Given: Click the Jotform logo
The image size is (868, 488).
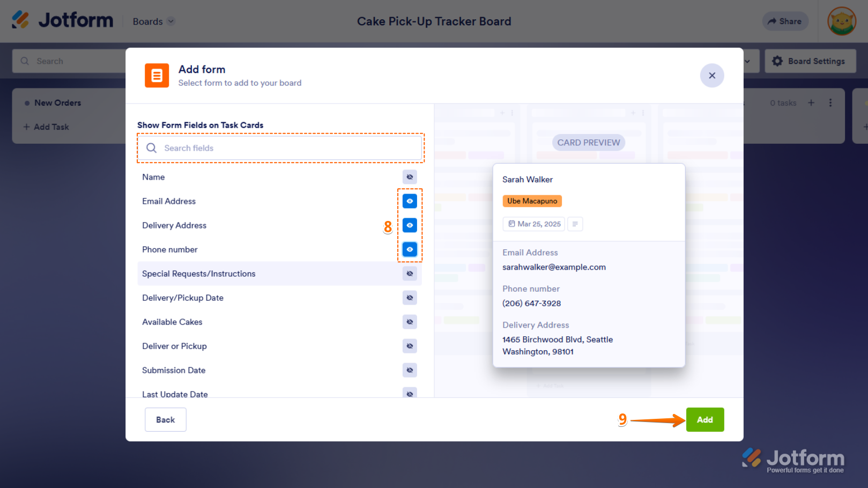Looking at the screenshot, I should point(63,20).
